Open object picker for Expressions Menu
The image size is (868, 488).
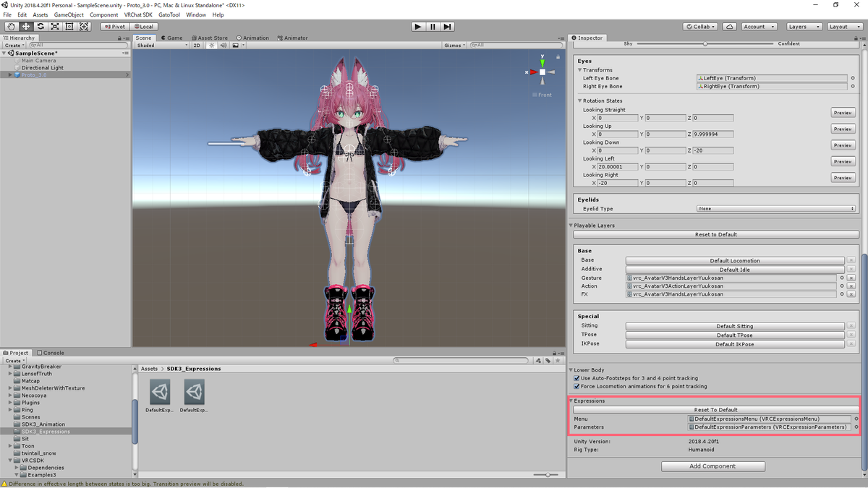[x=856, y=419]
